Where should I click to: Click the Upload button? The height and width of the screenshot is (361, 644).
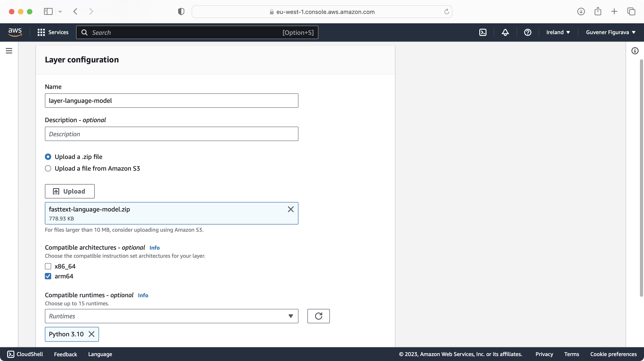tap(70, 191)
